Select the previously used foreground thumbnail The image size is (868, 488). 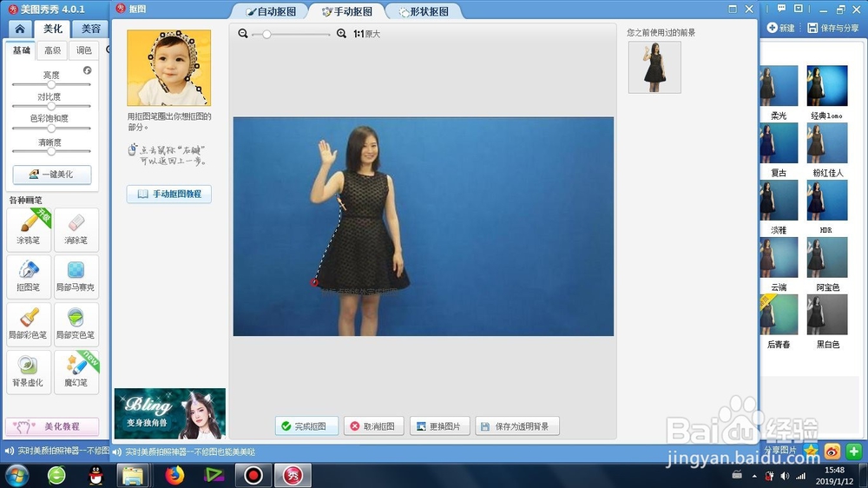click(654, 67)
